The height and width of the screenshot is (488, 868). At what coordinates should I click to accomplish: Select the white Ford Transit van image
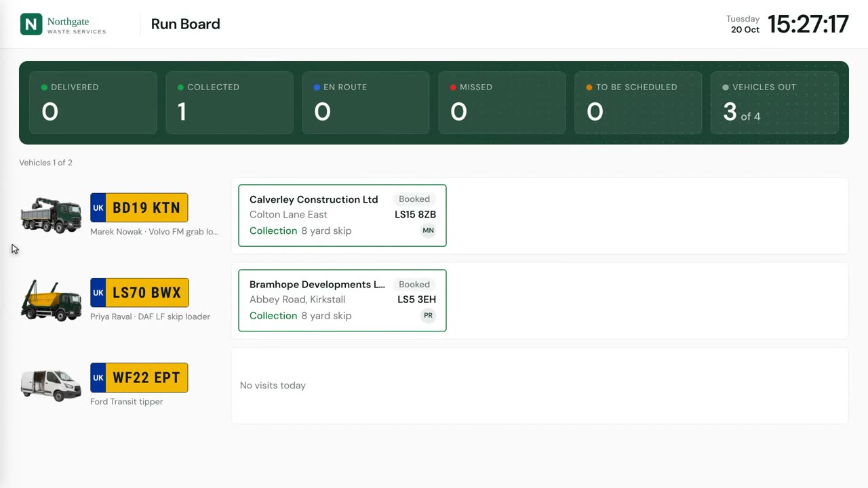coord(51,385)
